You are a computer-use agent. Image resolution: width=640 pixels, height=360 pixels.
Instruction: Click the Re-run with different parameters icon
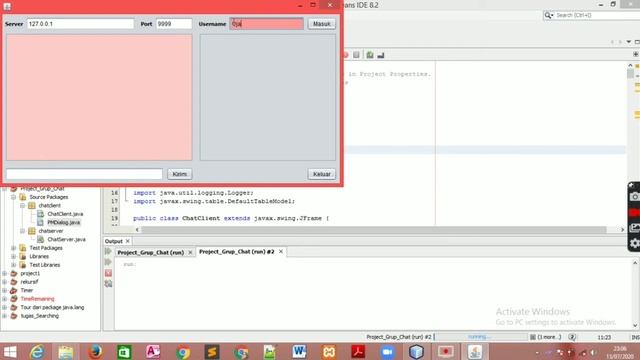tap(108, 262)
